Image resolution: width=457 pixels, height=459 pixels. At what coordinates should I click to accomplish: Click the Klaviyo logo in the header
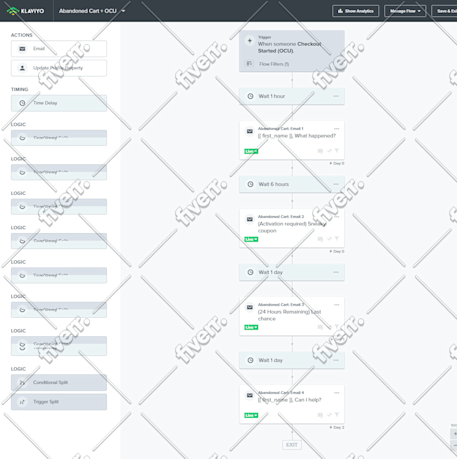[x=26, y=11]
